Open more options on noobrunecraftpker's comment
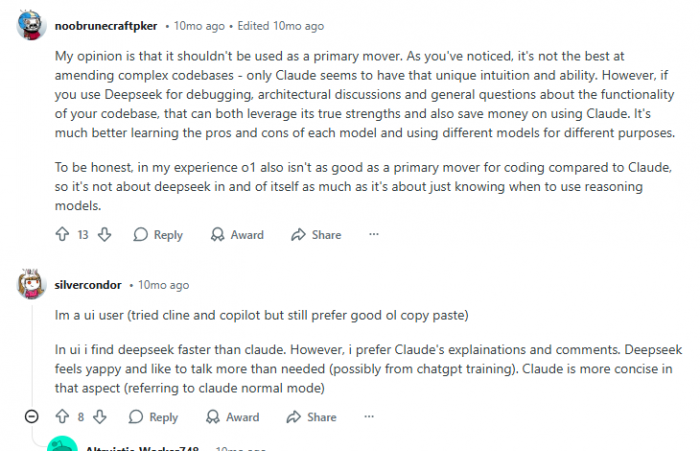 point(374,235)
